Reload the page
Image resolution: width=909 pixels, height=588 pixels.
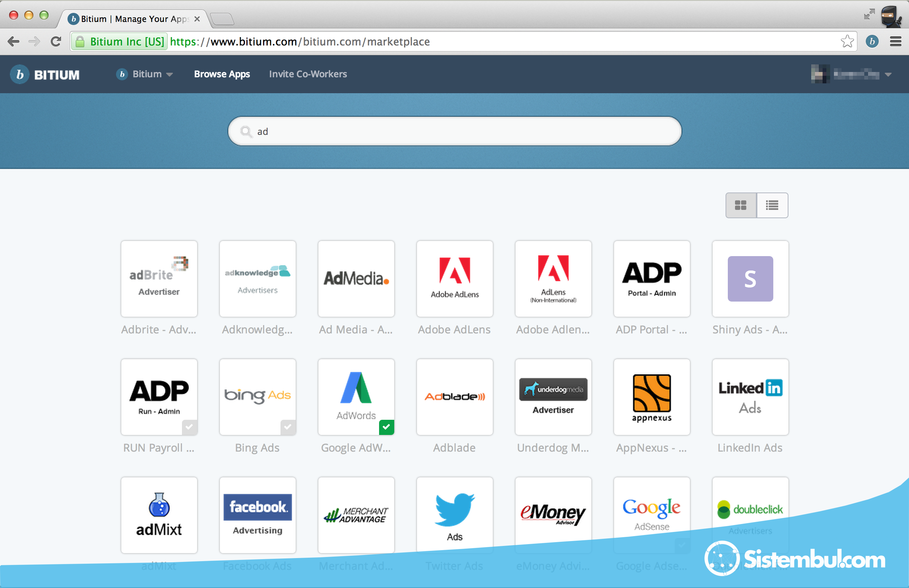[56, 41]
